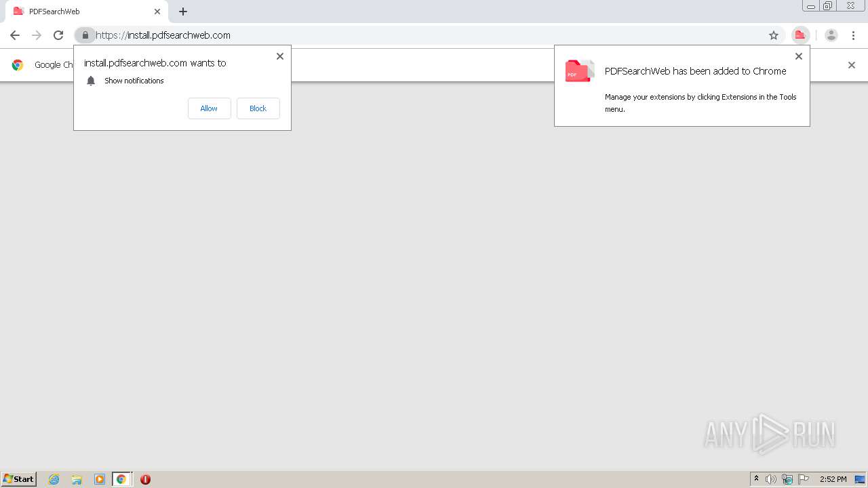Click the red security icon in taskbar

pyautogui.click(x=145, y=479)
